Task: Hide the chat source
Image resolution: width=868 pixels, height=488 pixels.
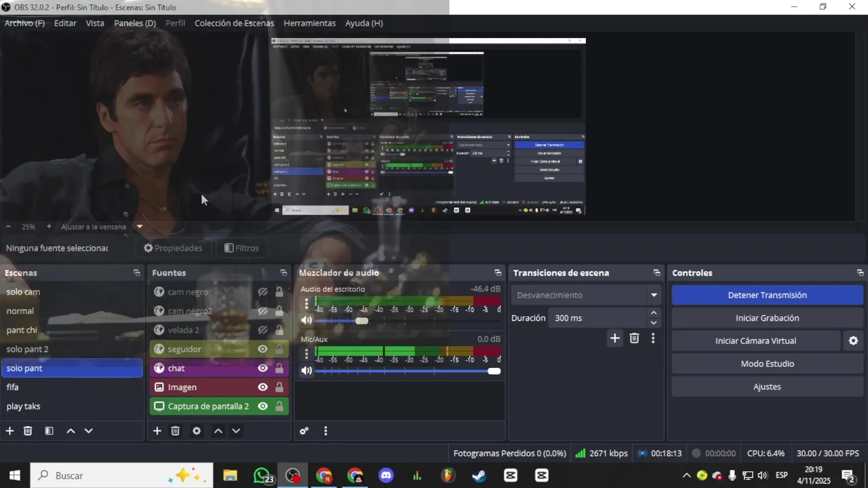Action: (262, 368)
